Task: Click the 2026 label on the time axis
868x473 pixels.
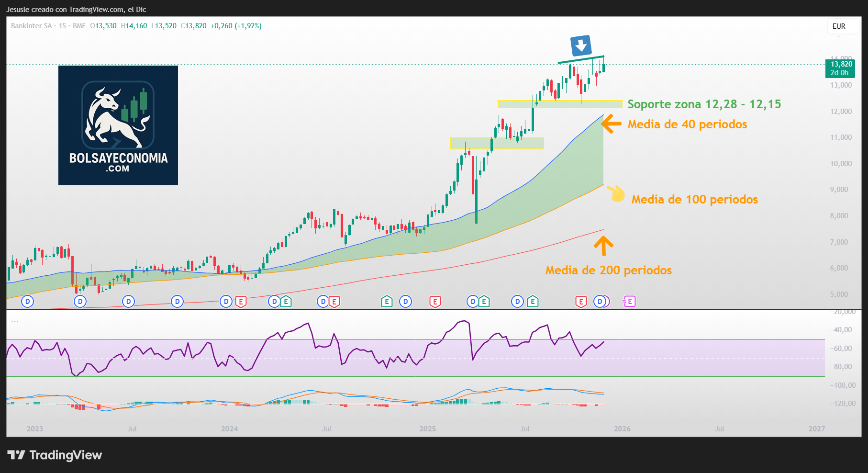Action: (x=622, y=428)
